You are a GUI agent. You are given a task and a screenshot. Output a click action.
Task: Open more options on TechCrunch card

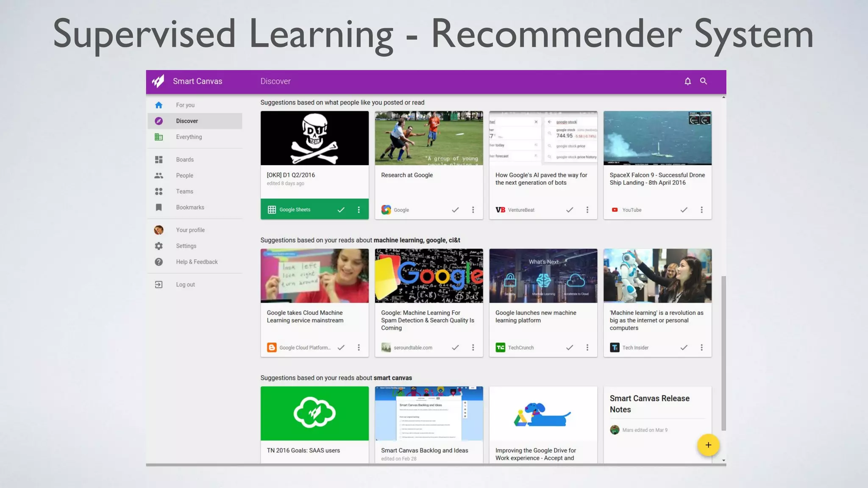coord(587,347)
